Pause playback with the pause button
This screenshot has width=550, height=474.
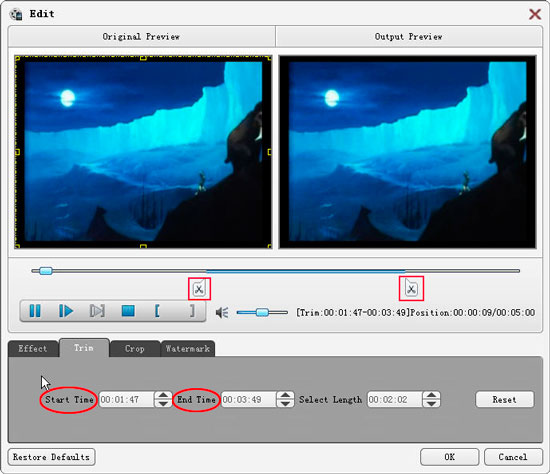coord(35,311)
